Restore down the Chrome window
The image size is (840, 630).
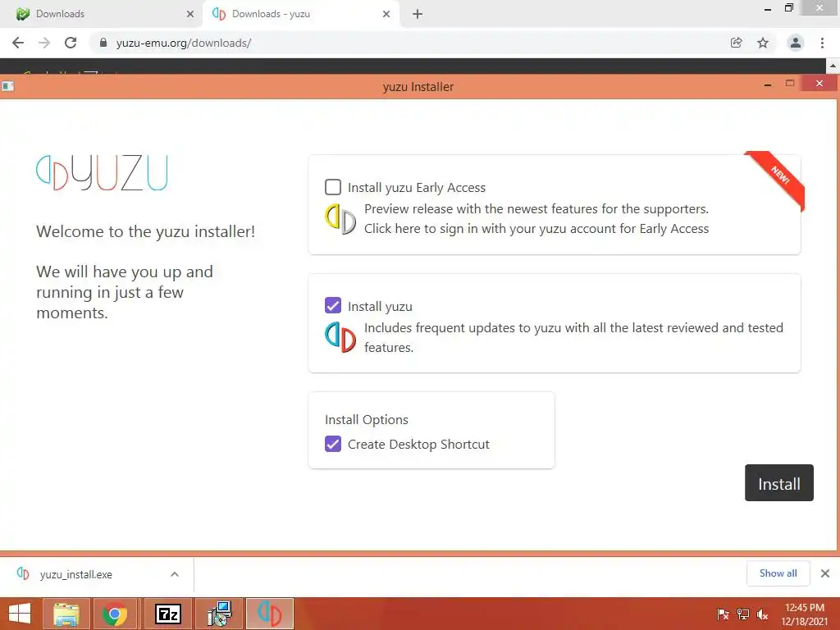click(x=788, y=7)
